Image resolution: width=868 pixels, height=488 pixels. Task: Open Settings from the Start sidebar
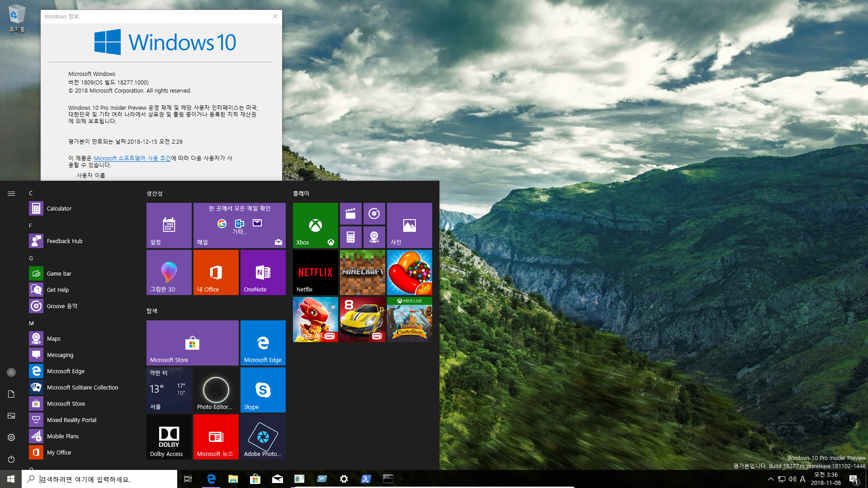11,437
